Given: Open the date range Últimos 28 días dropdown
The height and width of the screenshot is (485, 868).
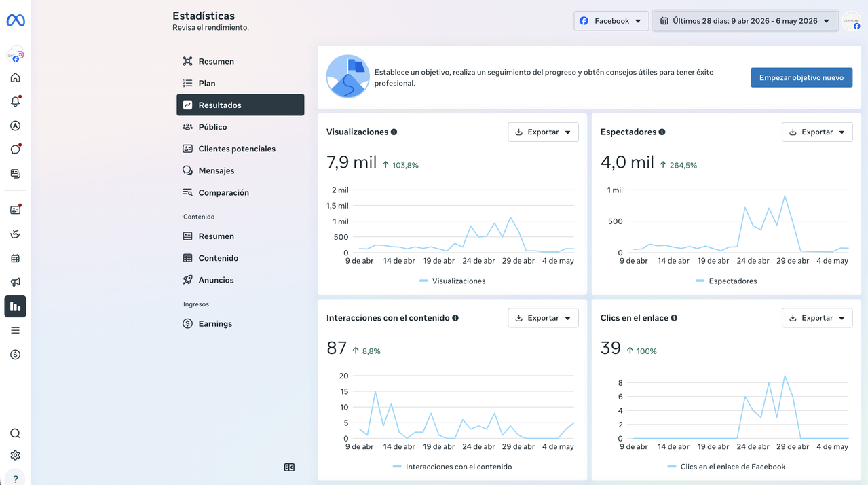Looking at the screenshot, I should coord(745,21).
